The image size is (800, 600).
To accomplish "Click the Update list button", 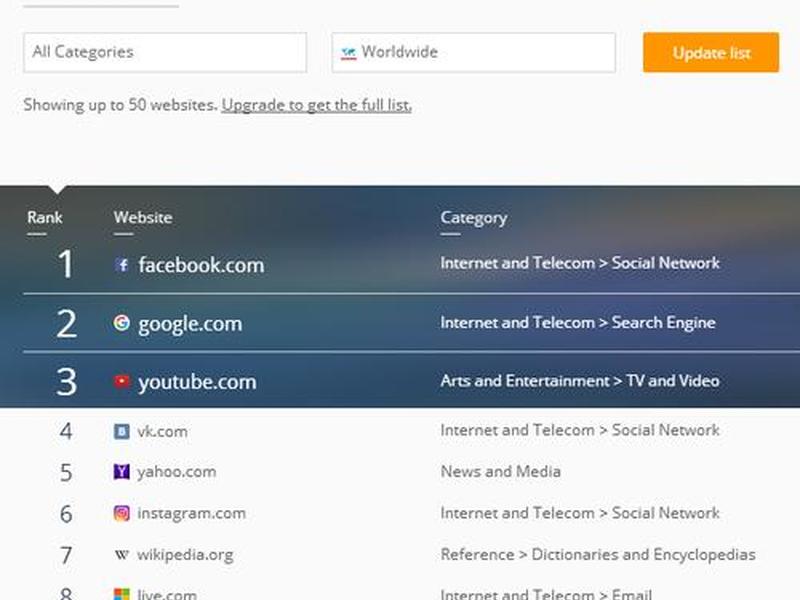I will coord(711,53).
